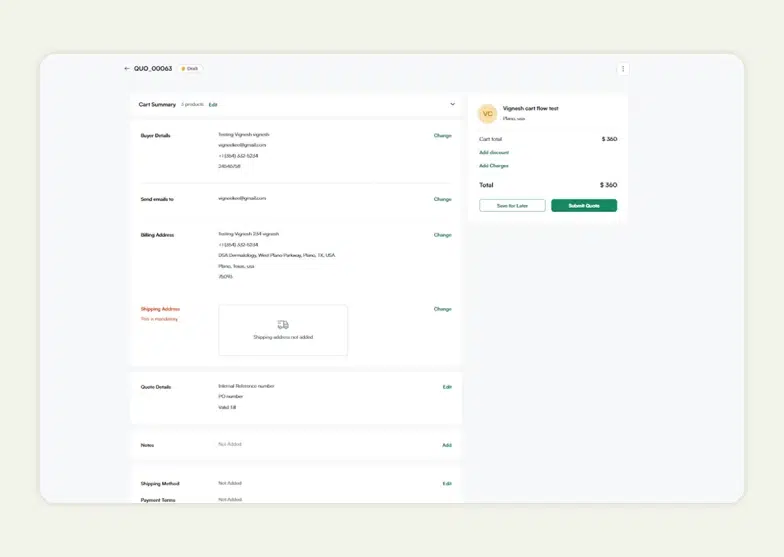Click the truck icon in shipping address box
784x557 pixels.
283,325
